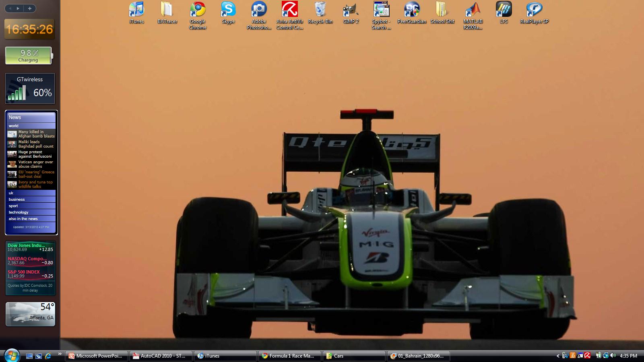The height and width of the screenshot is (362, 644).
Task: Select the Recycle Bin icon
Action: (320, 12)
